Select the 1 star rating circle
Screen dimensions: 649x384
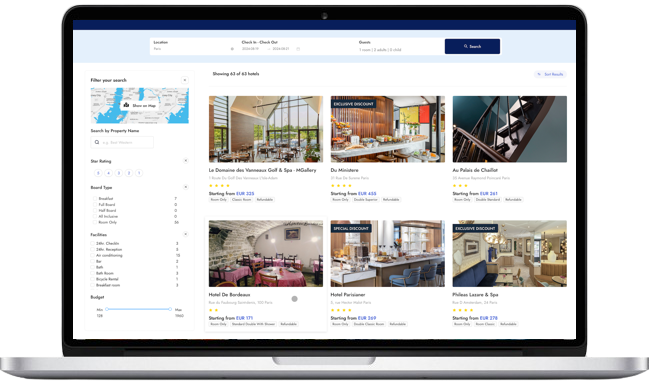139,173
